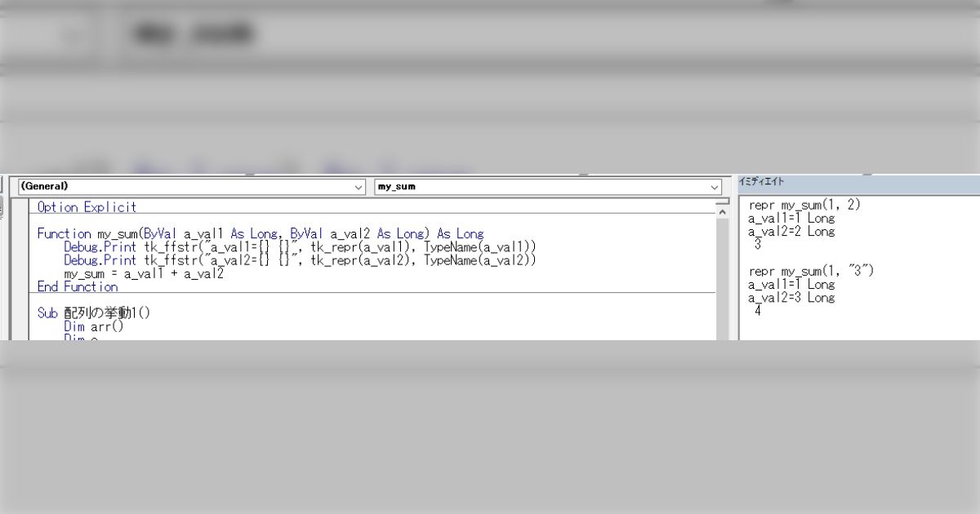Click the a_val2=2 Long output line
The image size is (980, 514).
click(792, 232)
